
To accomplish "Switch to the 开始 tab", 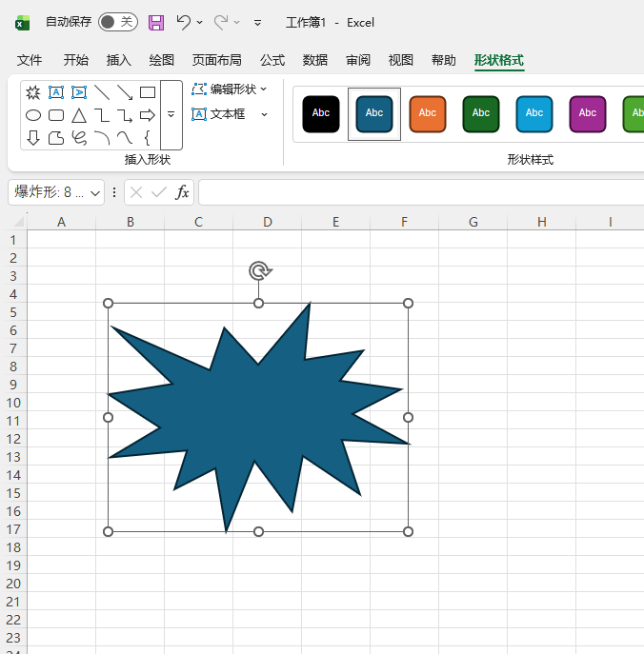I will tap(75, 60).
